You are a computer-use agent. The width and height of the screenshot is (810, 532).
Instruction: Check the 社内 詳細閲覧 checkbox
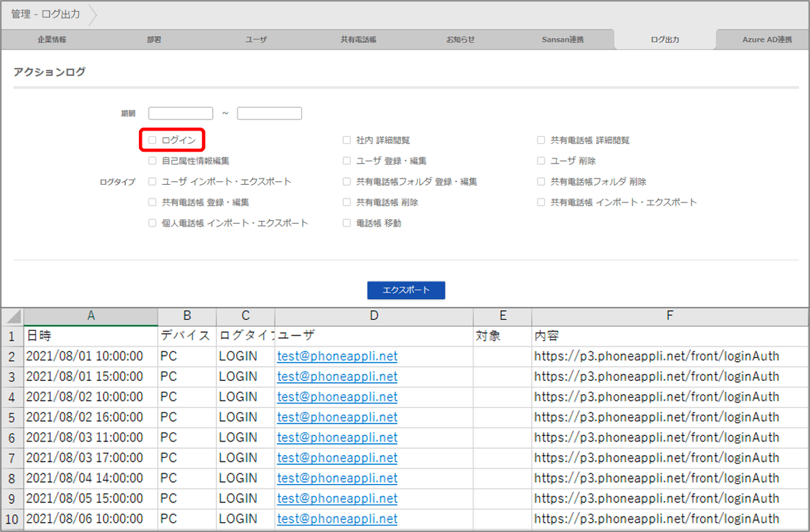point(346,140)
